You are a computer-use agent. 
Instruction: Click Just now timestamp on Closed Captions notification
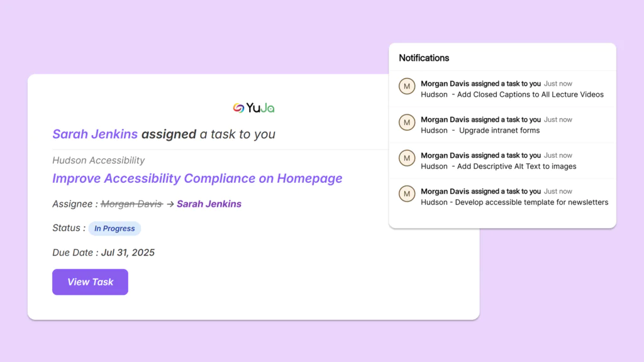tap(558, 84)
